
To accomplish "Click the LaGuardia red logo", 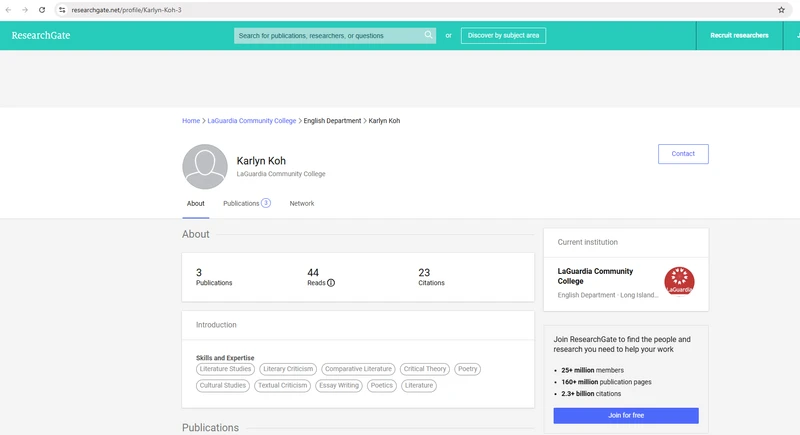I will pyautogui.click(x=679, y=281).
